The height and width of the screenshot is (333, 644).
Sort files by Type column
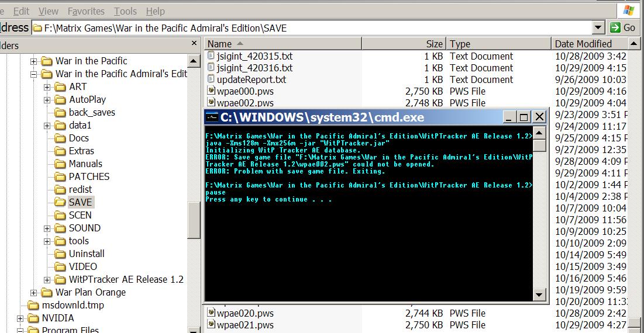498,43
